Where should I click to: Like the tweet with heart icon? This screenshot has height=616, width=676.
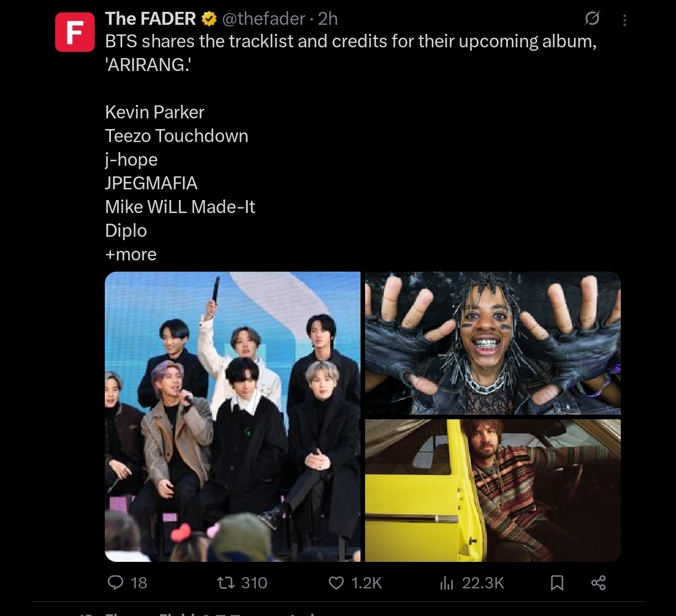[336, 583]
